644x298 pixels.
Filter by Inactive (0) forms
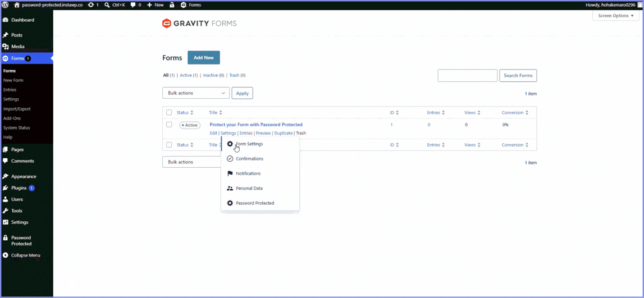click(213, 76)
